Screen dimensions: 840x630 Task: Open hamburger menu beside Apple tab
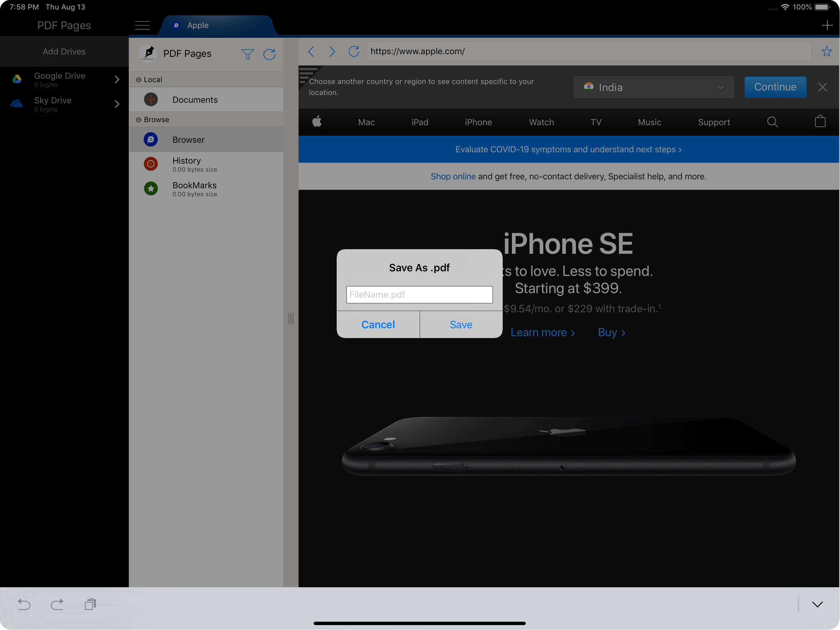[x=142, y=26]
